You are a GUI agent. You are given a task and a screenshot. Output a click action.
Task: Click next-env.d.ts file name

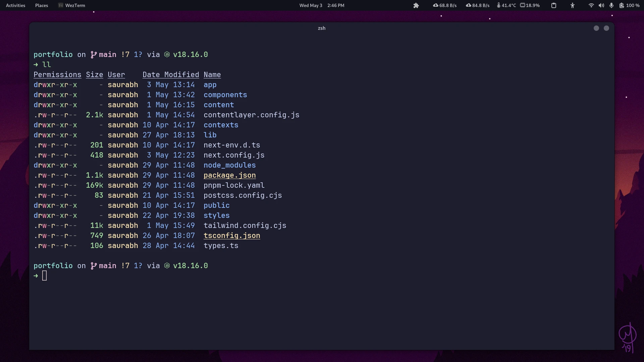[x=232, y=145]
